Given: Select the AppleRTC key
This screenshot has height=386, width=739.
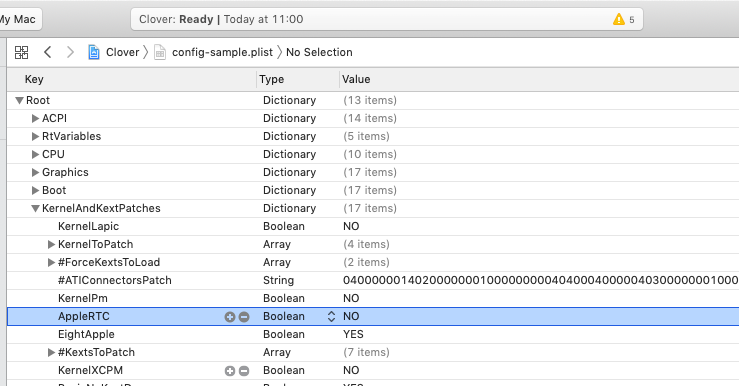Looking at the screenshot, I should pyautogui.click(x=83, y=316).
